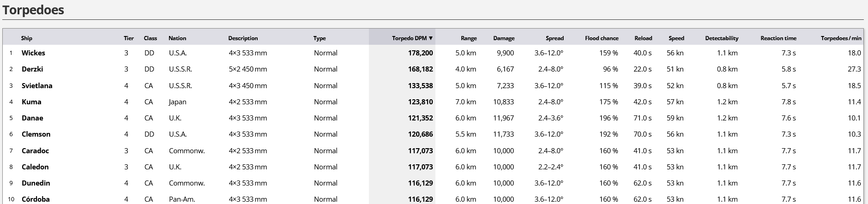Click the Spread column header
This screenshot has width=868, height=204.
(x=554, y=38)
